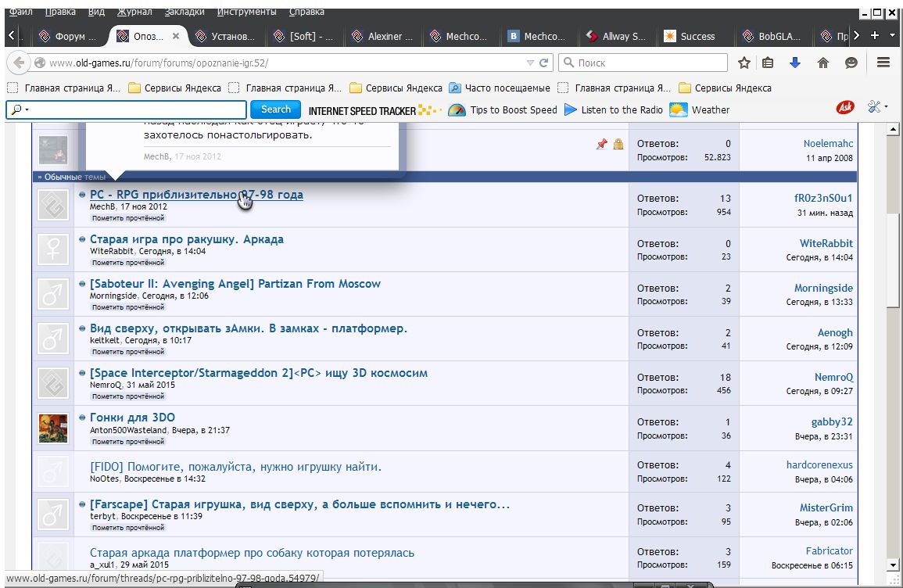This screenshot has height=588, width=903.
Task: Open Internet Speed Tracker from the toolbar
Action: click(x=360, y=109)
